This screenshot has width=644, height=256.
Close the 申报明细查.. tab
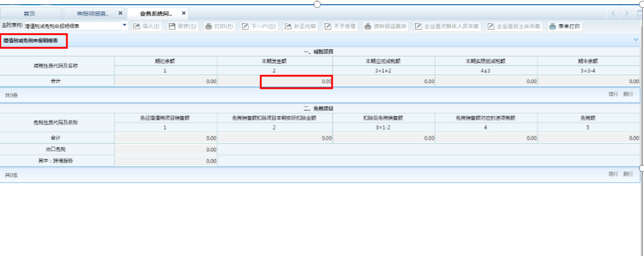coord(120,13)
